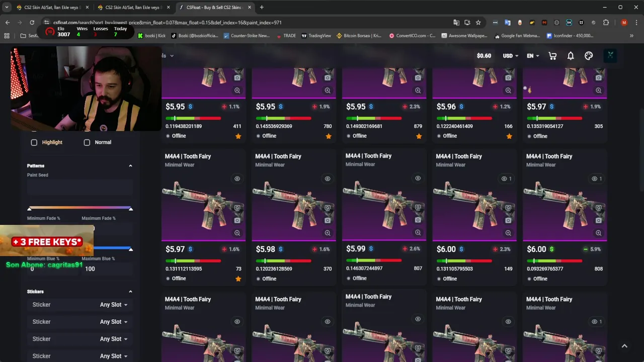This screenshot has width=644, height=362.
Task: Take screenshot of the $5.98 skin via camera icon
Action: [328, 220]
